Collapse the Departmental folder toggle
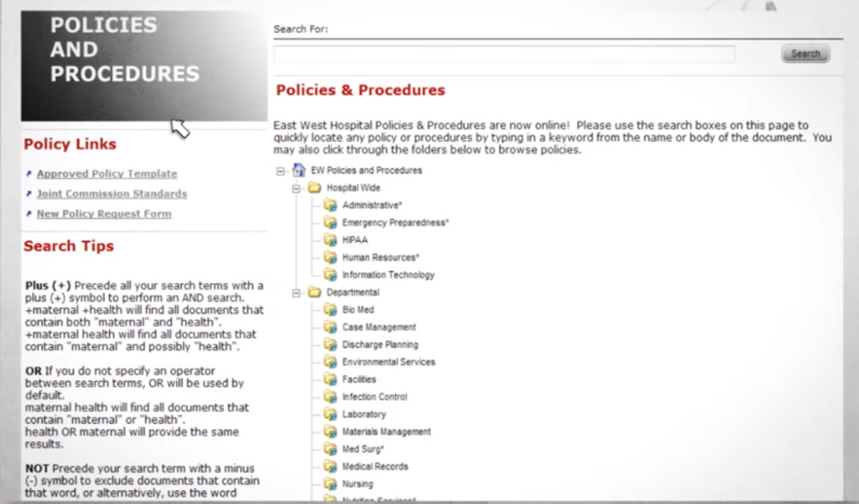Image resolution: width=859 pixels, height=504 pixels. (297, 293)
